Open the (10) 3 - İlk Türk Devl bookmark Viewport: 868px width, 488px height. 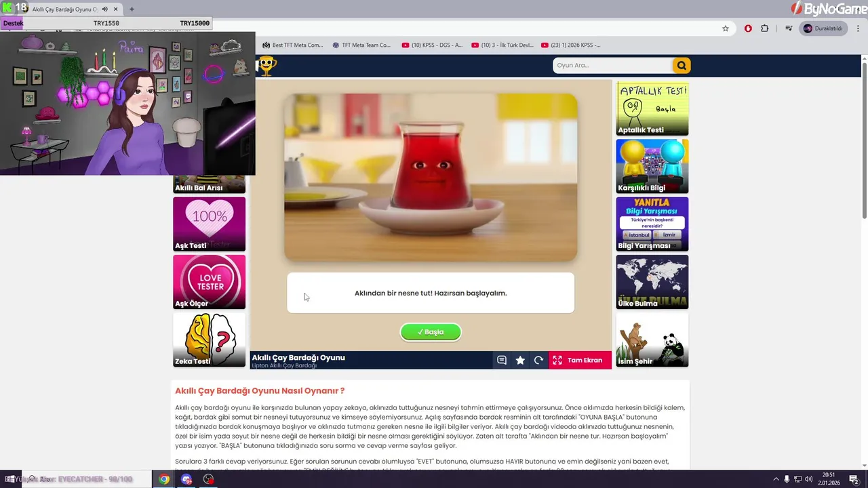[x=502, y=45]
